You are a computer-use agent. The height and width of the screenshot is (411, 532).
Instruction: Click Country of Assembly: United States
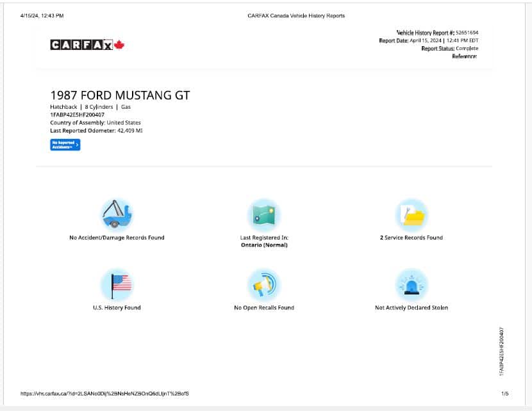[x=96, y=123]
